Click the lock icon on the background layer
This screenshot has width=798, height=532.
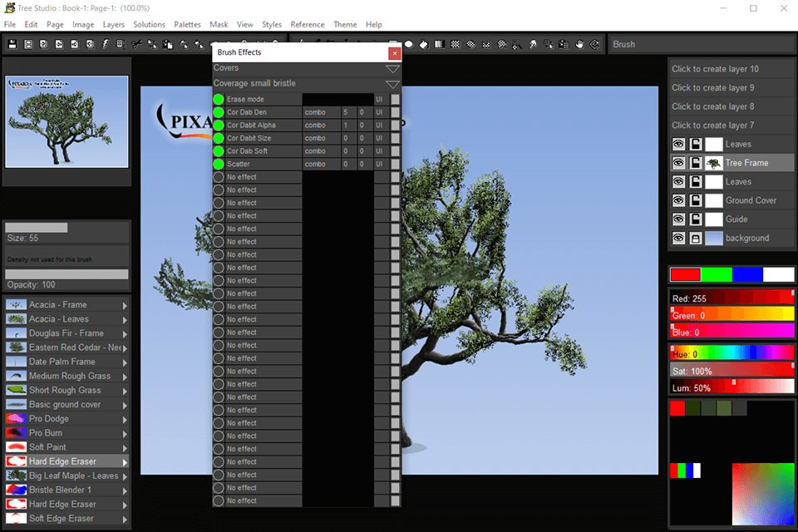[696, 239]
